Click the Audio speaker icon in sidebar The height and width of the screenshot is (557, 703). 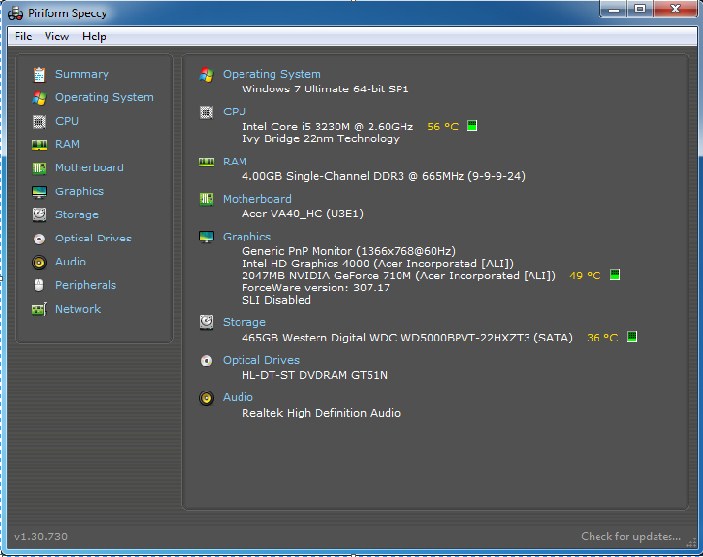39,262
